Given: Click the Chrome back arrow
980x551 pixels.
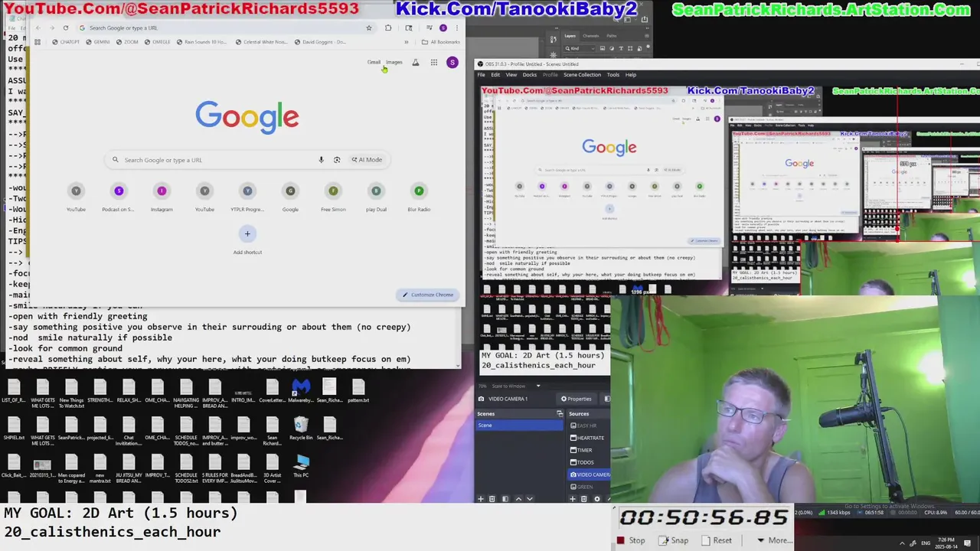Looking at the screenshot, I should (38, 28).
